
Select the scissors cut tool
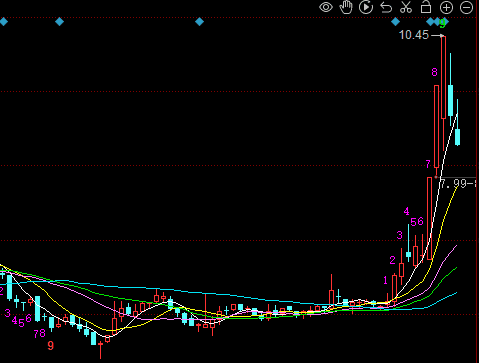pos(406,7)
